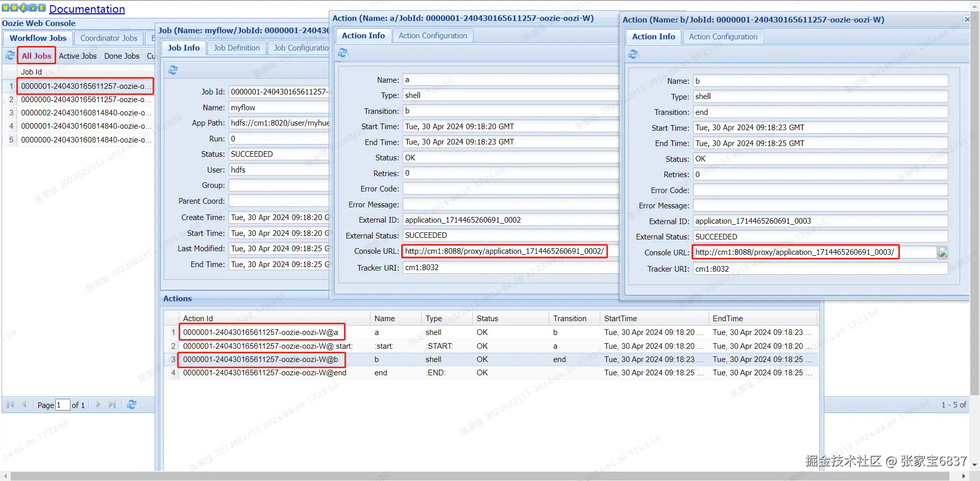Select Action Info tab in Action a window
The height and width of the screenshot is (481, 980).
363,35
